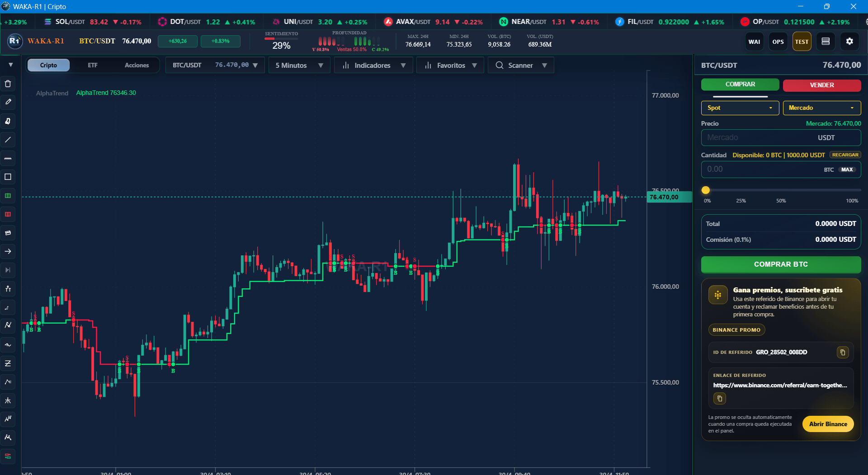Select the stair-step pattern tool
The image size is (868, 475).
tap(8, 419)
